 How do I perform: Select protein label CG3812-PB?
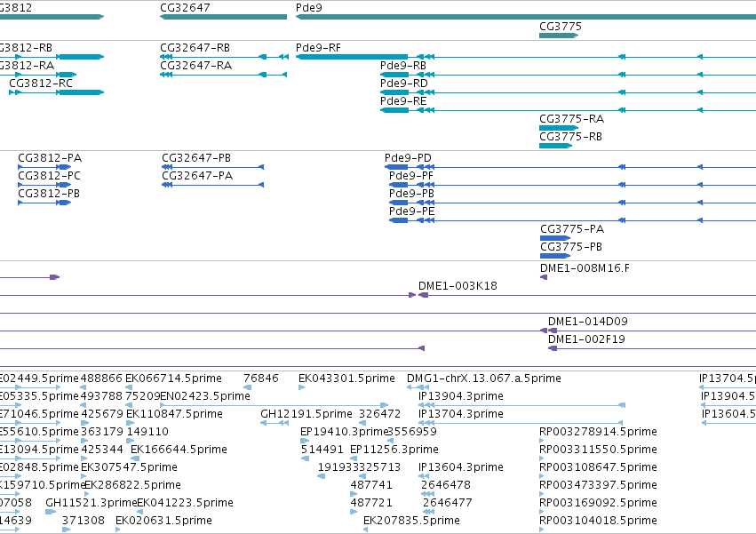point(49,194)
